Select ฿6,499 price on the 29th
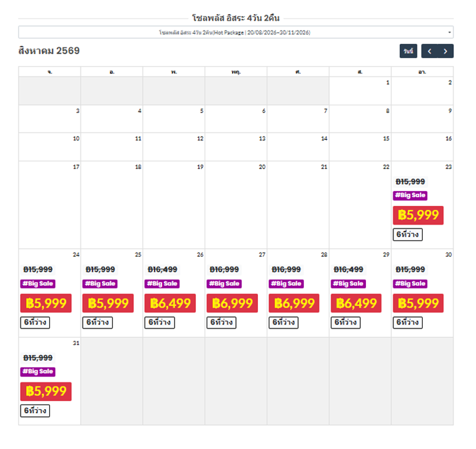 pyautogui.click(x=356, y=303)
